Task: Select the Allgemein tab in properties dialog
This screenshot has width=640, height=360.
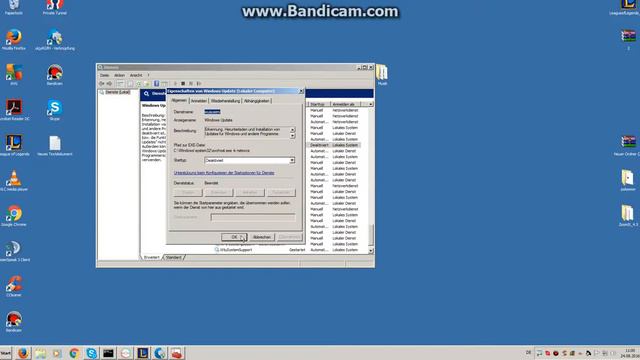Action: (179, 100)
